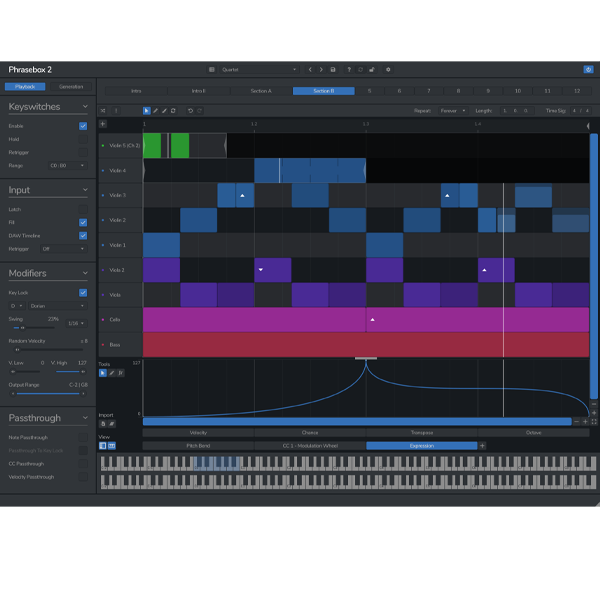
Task: Uncheck the Fill checkbox
Action: 83,222
